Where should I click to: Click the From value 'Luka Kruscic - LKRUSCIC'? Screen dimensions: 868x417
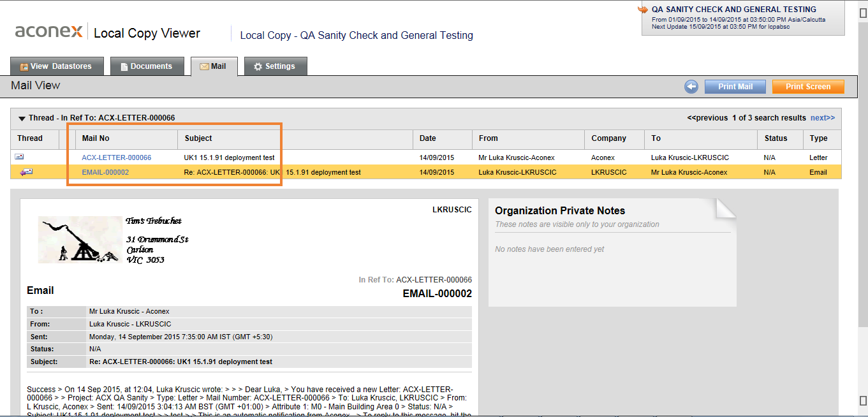coord(130,325)
